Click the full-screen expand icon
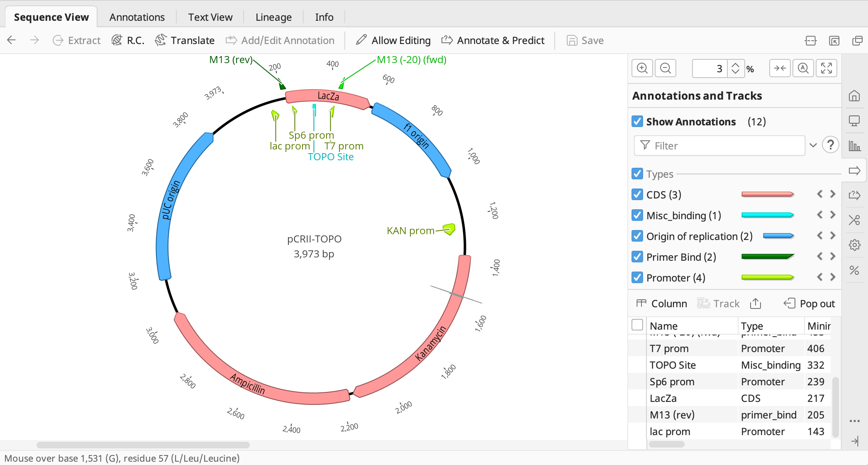The height and width of the screenshot is (465, 868). click(826, 69)
